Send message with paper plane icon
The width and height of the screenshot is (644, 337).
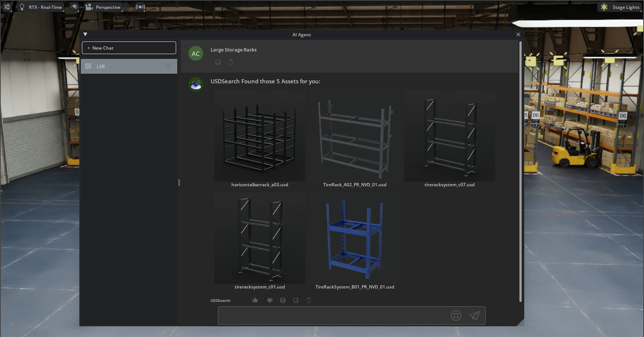tap(475, 316)
